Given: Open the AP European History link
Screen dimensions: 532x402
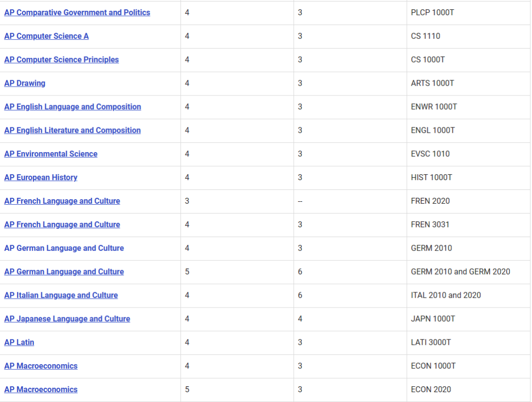Looking at the screenshot, I should point(41,178).
